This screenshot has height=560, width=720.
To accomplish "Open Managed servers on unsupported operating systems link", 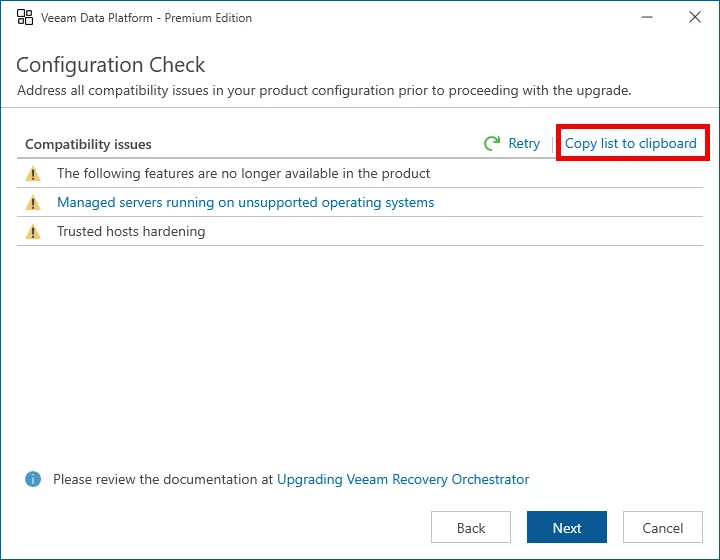I will [x=245, y=202].
